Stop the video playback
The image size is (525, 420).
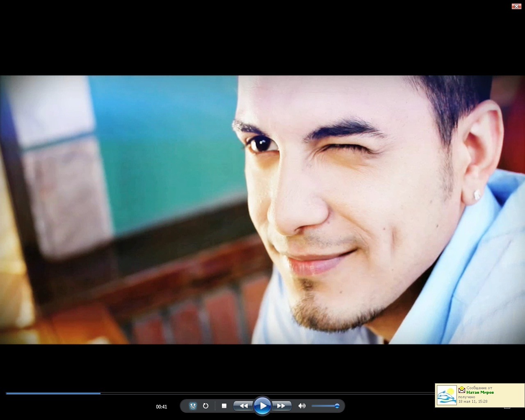point(224,406)
